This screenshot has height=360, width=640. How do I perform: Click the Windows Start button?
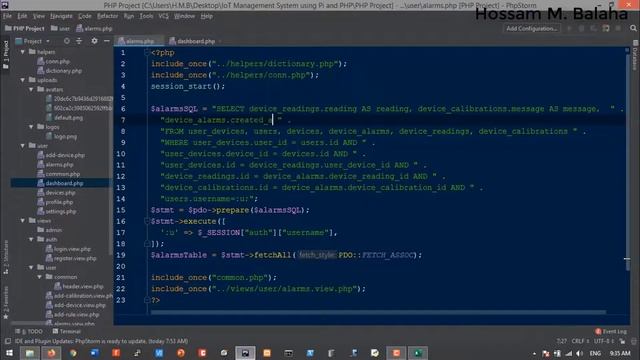[x=9, y=353]
